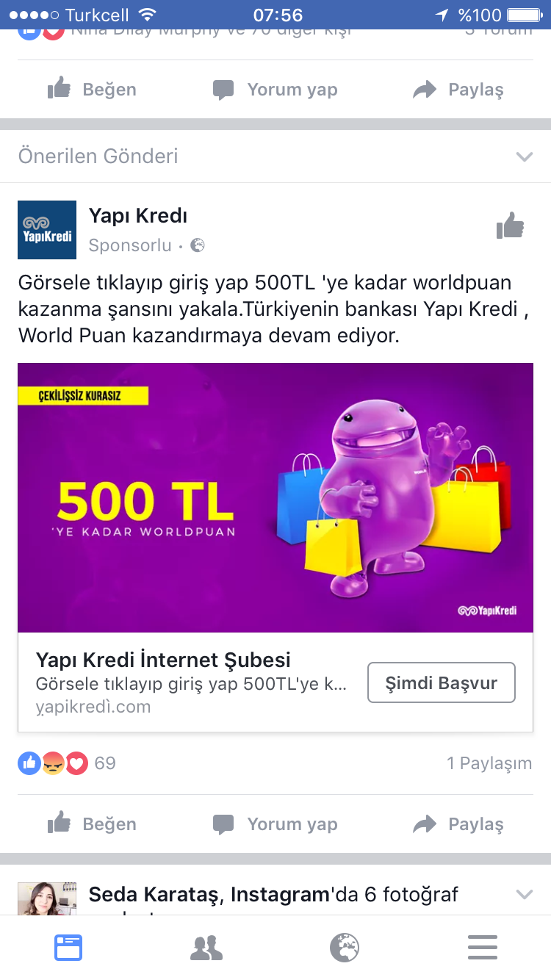The image size is (551, 980).
Task: Open the hamburger menu in bottom bar
Action: [x=482, y=948]
